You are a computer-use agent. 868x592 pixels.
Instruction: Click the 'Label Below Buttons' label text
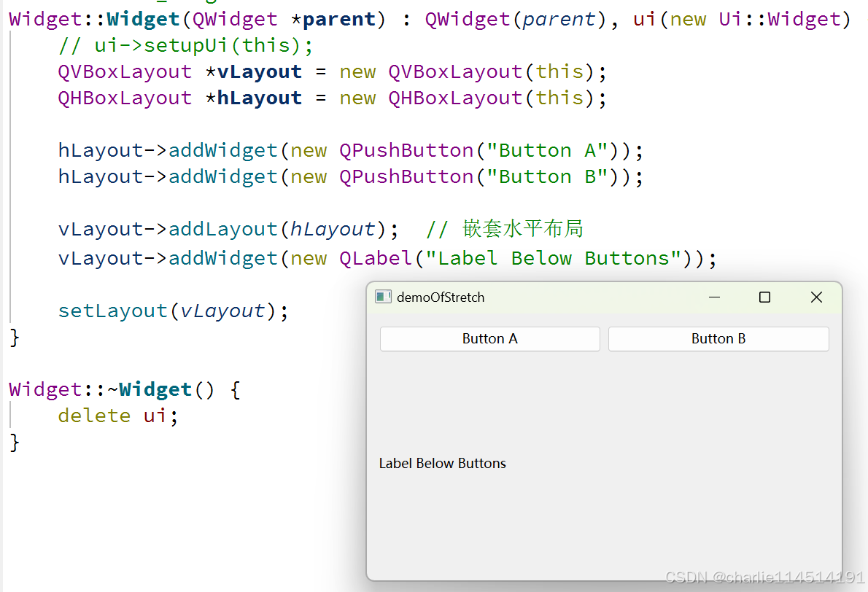coord(442,463)
